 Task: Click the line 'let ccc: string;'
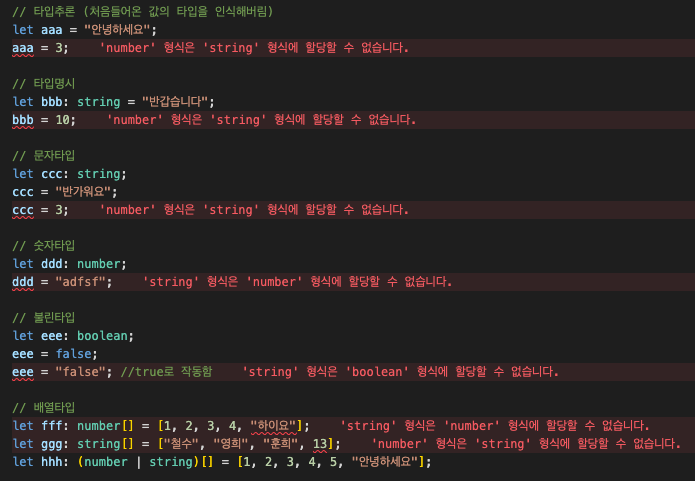click(70, 174)
